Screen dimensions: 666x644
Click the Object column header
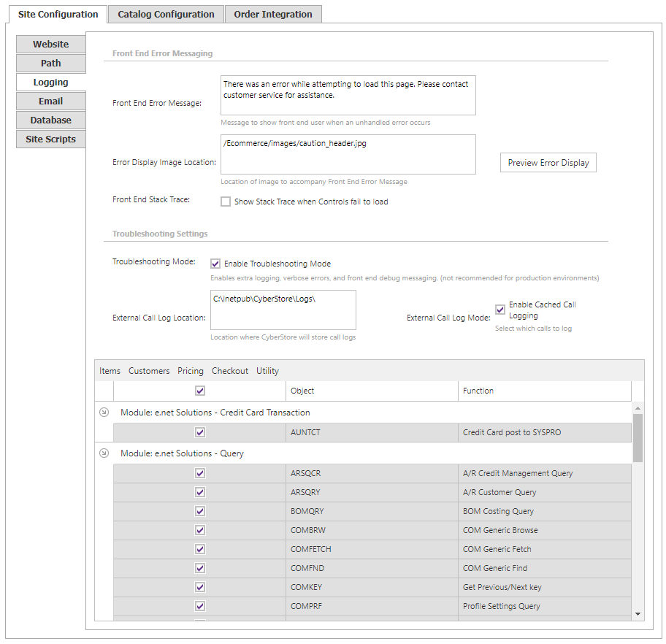[372, 391]
